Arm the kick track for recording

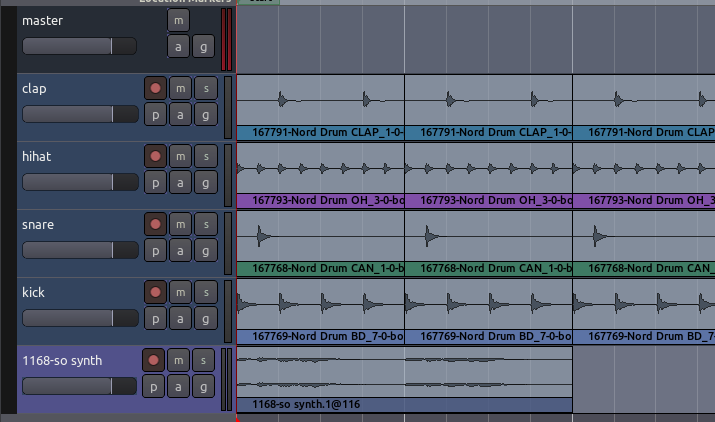(x=155, y=292)
